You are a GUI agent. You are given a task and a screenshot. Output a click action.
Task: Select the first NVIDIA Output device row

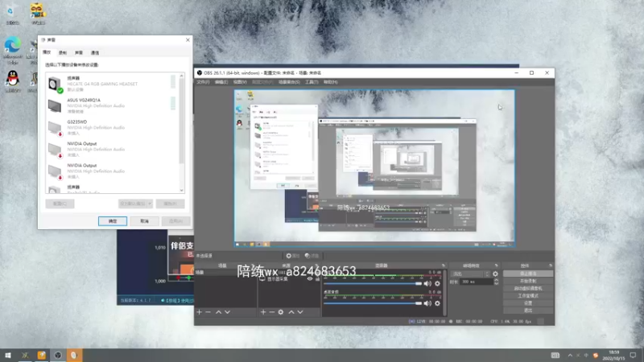coord(112,150)
